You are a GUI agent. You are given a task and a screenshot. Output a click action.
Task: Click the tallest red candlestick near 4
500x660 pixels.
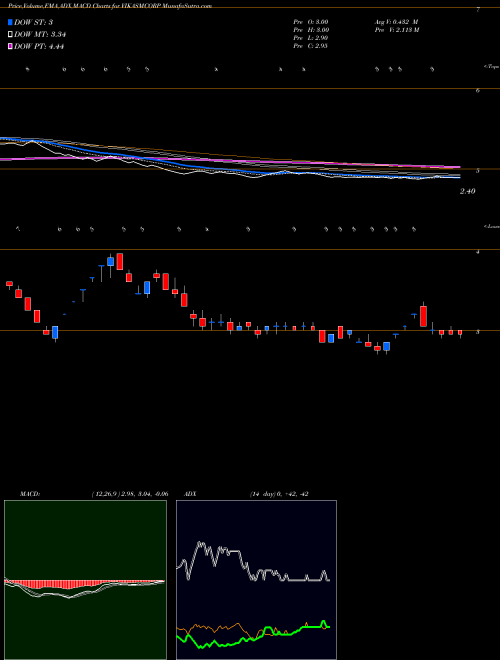tap(120, 261)
